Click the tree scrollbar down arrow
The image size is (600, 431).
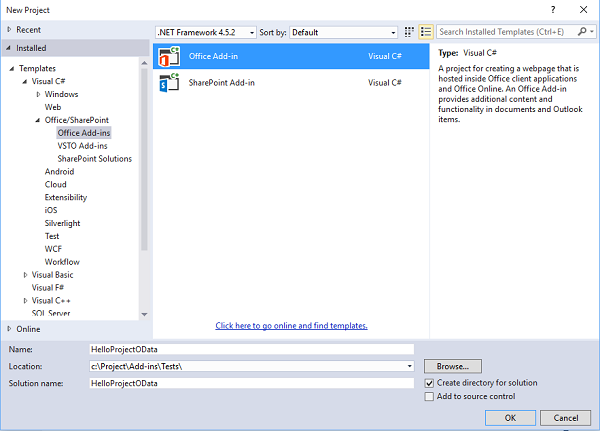click(x=144, y=315)
